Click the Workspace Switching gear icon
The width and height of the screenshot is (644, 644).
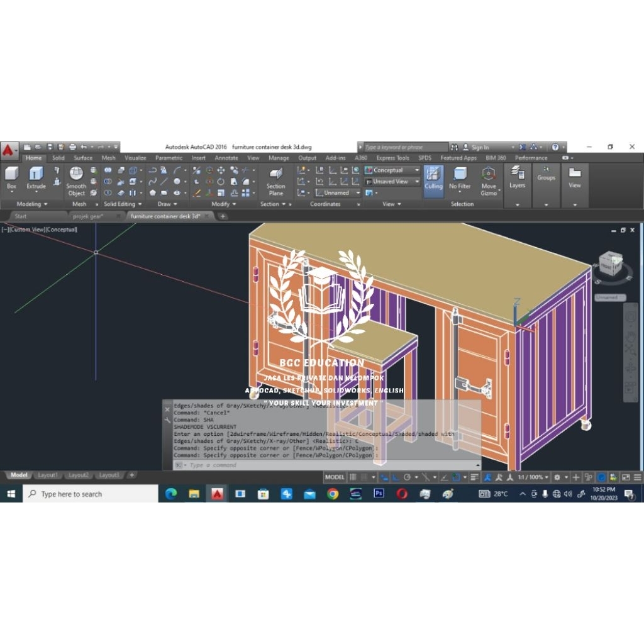click(557, 477)
